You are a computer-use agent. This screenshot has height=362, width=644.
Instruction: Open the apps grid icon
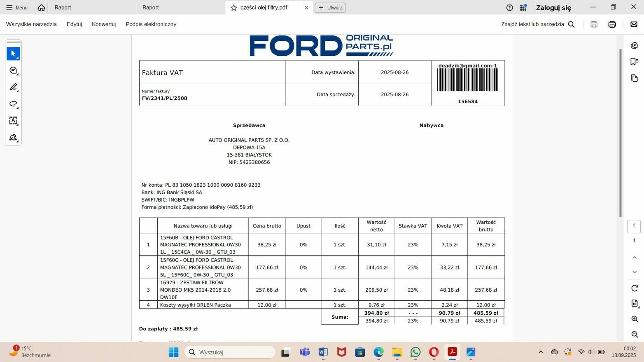coord(523,7)
